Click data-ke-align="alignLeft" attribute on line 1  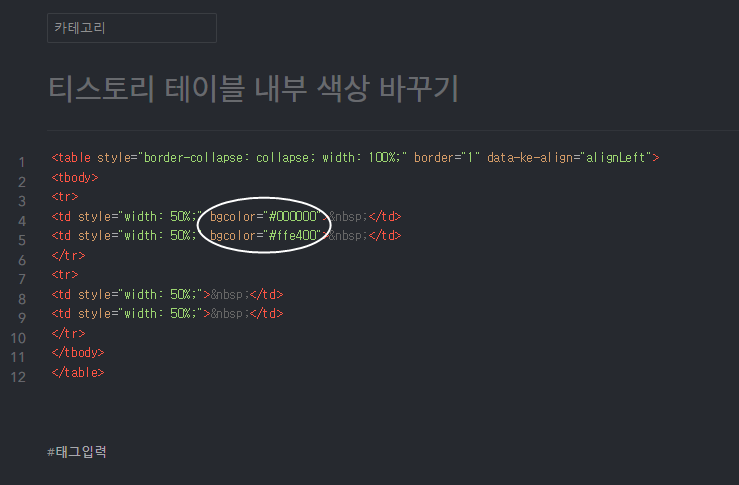pos(569,157)
